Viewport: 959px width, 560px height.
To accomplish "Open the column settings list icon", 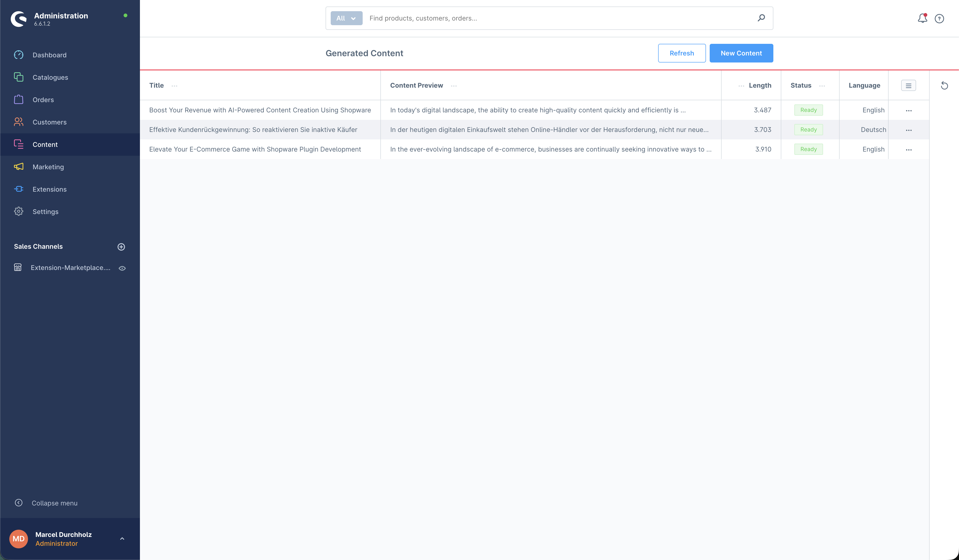I will point(908,86).
